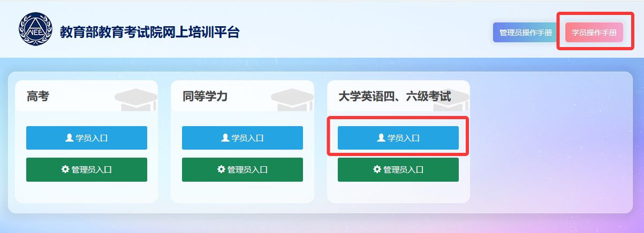This screenshot has width=644, height=233.
Task: Click the gear icon in 四、六级 管理员入口
Action: tap(377, 169)
